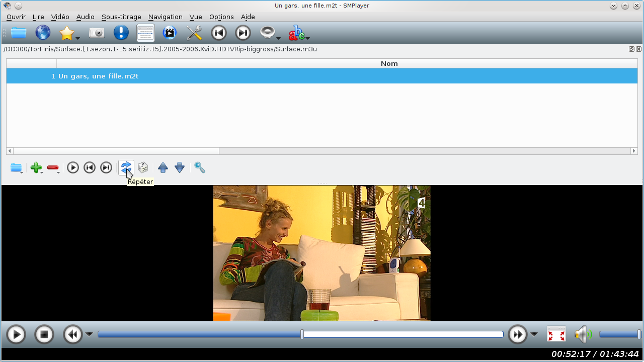Image resolution: width=644 pixels, height=362 pixels.
Task: Expand the audio speaker dropdown arrow
Action: click(x=279, y=38)
